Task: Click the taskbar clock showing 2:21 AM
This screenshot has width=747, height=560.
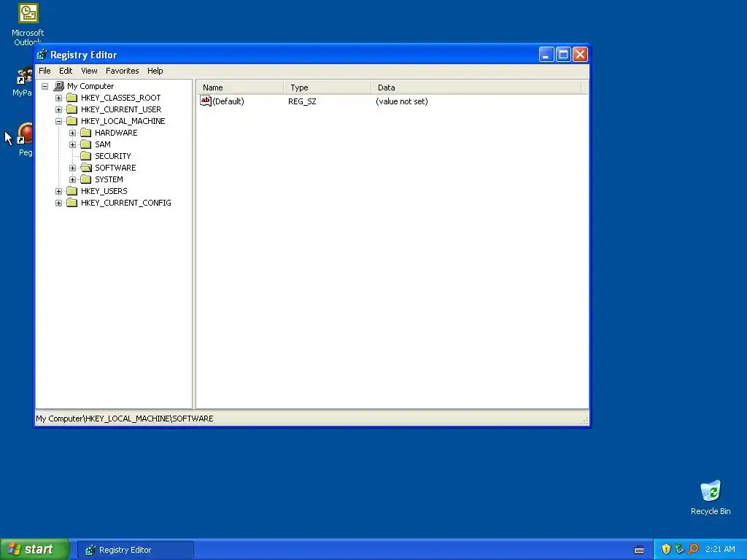Action: [x=720, y=550]
